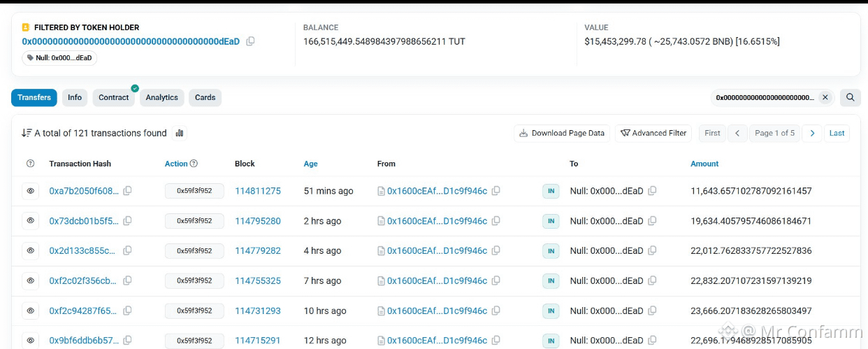Copy From address in block 114811275 row

pyautogui.click(x=496, y=191)
